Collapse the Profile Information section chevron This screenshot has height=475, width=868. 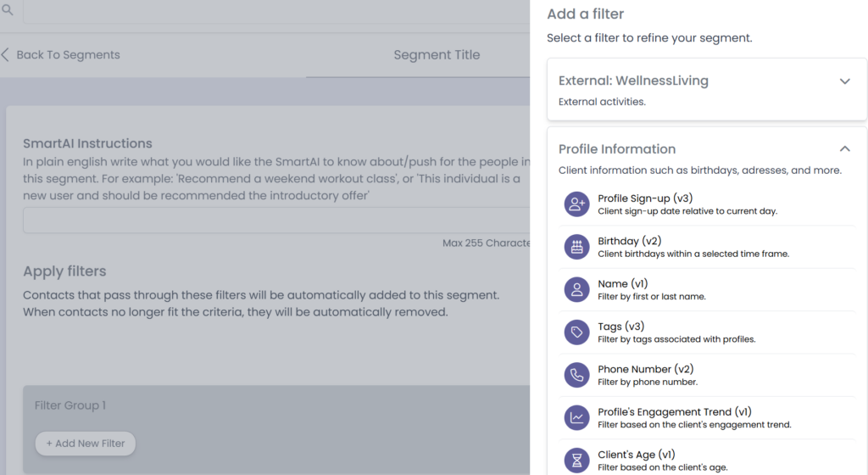[844, 149]
